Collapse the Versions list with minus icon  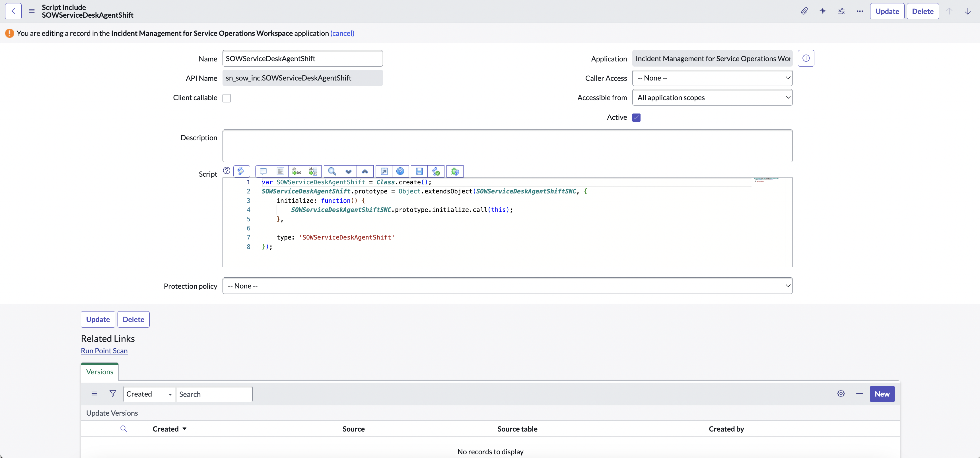click(859, 394)
